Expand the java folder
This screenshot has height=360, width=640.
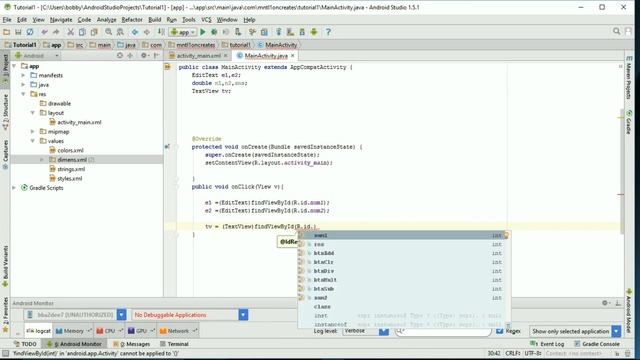pyautogui.click(x=23, y=84)
